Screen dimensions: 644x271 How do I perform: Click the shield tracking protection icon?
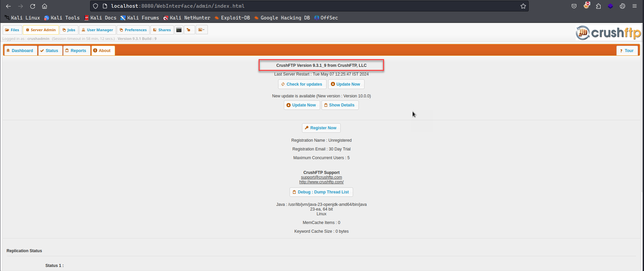(96, 6)
